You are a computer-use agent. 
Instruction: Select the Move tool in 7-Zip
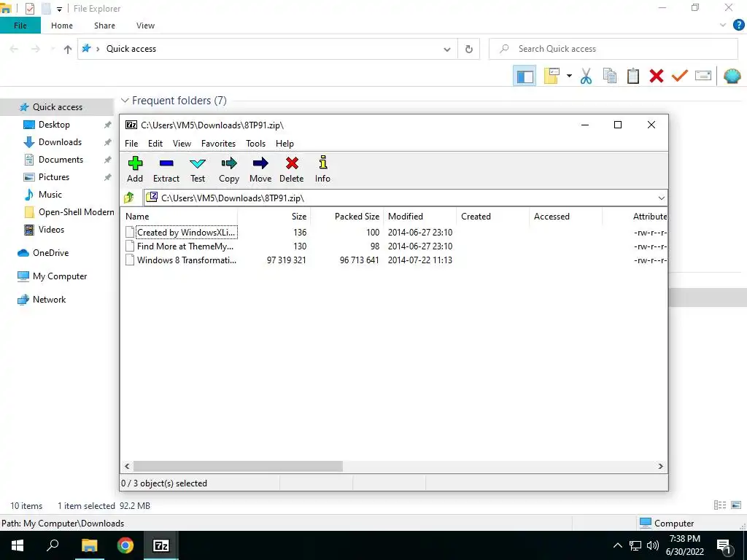(260, 169)
